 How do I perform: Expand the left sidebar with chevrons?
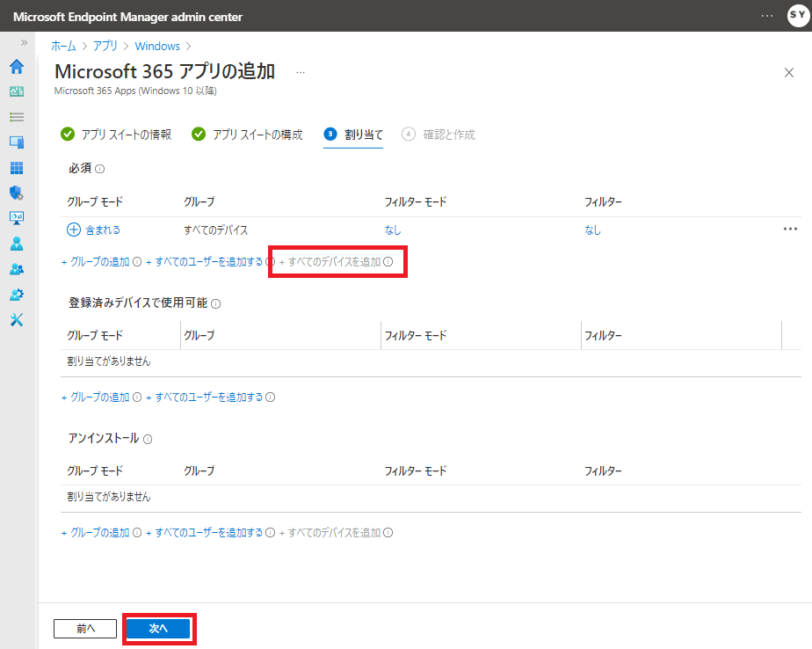(x=24, y=42)
